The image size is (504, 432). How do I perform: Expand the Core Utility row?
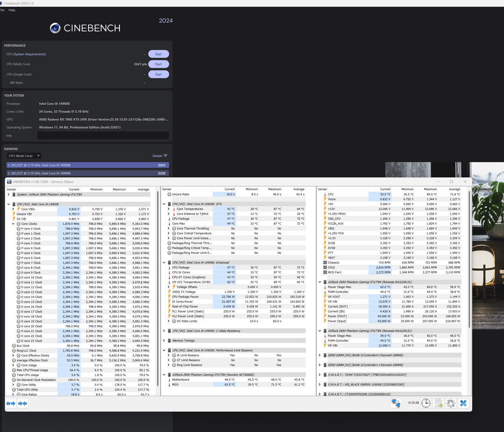pos(13,385)
